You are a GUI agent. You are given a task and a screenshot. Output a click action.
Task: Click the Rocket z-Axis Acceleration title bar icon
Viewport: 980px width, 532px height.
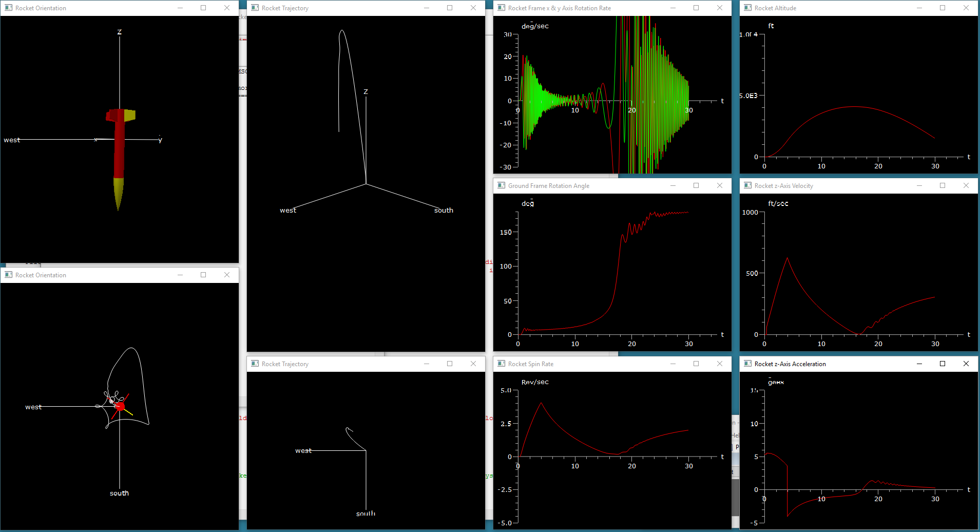tap(748, 364)
